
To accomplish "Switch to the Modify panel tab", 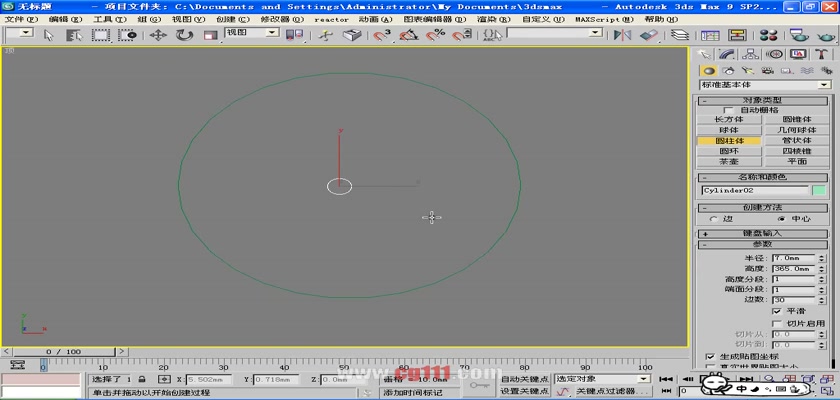I will [x=727, y=54].
